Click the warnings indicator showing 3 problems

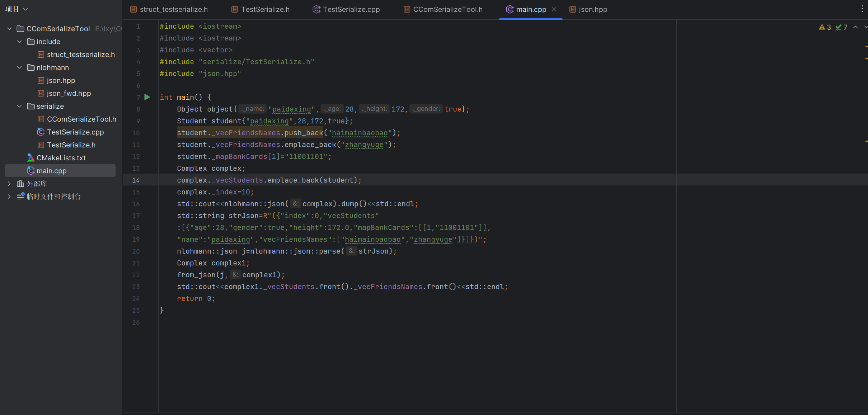click(825, 27)
